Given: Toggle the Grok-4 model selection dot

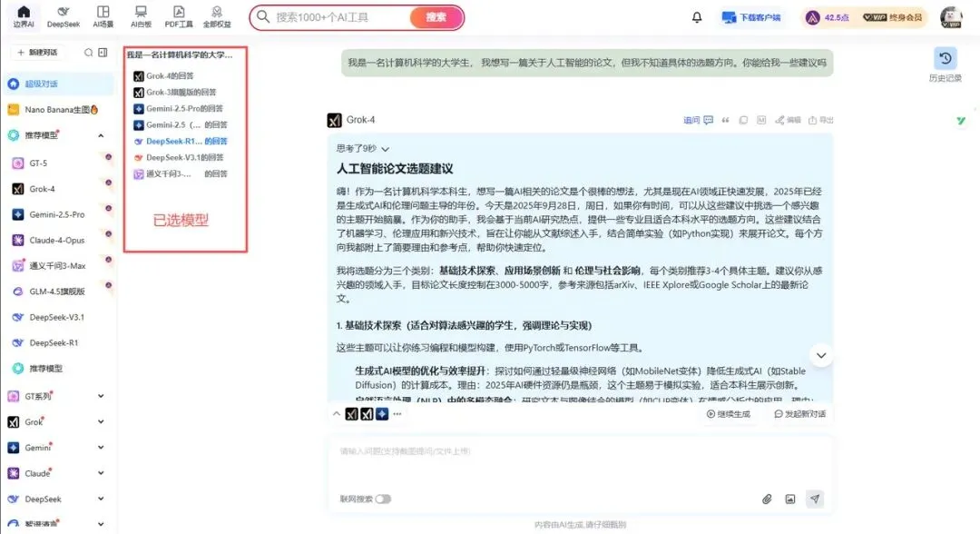Looking at the screenshot, I should click(108, 183).
